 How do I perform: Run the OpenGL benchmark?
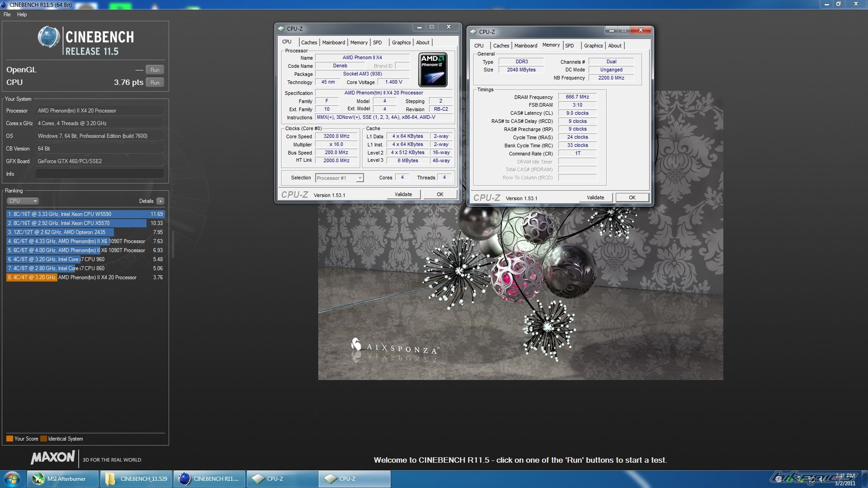point(155,70)
